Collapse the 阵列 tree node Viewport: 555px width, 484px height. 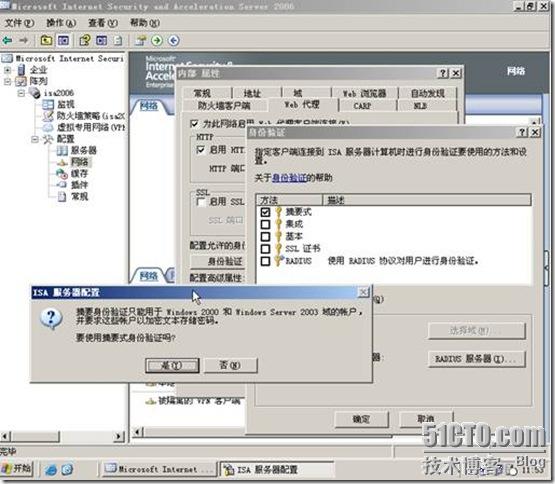click(x=7, y=82)
